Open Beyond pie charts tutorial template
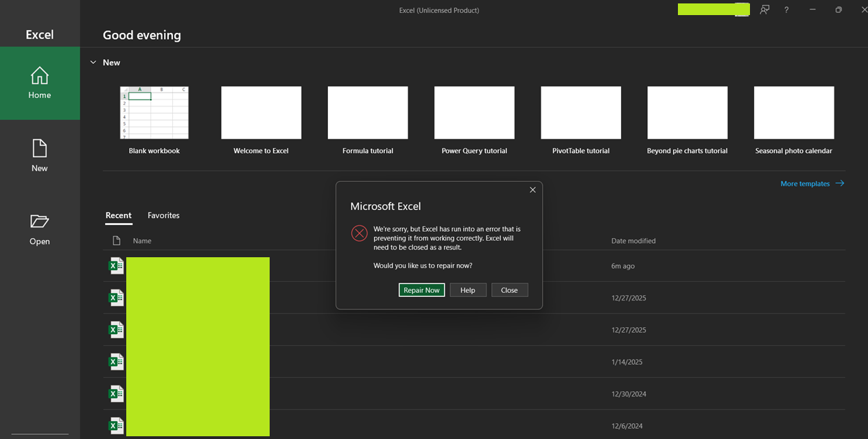This screenshot has width=868, height=439. (688, 112)
